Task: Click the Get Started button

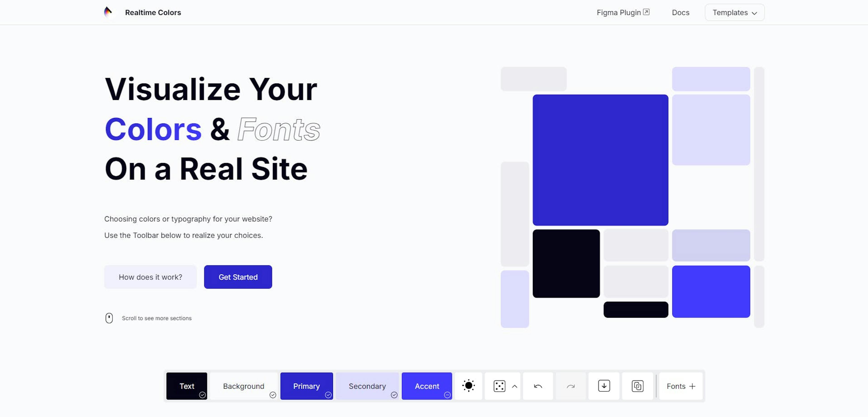Action: click(238, 277)
